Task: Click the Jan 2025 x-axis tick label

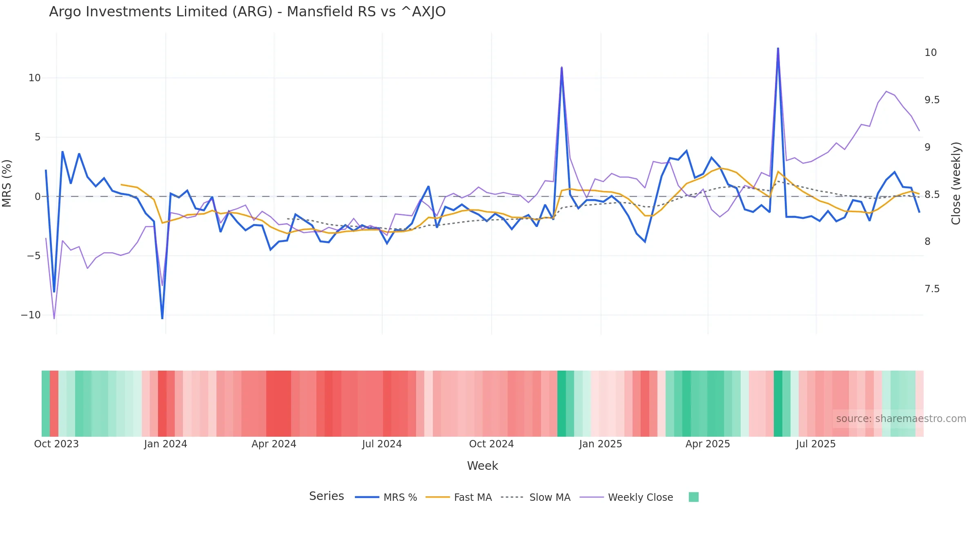Action: click(601, 444)
